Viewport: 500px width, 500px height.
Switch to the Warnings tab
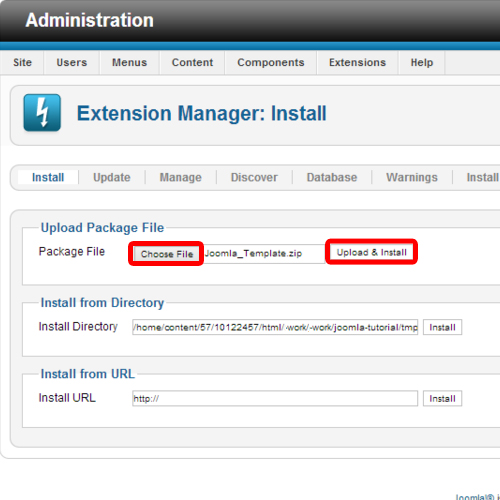tap(412, 177)
